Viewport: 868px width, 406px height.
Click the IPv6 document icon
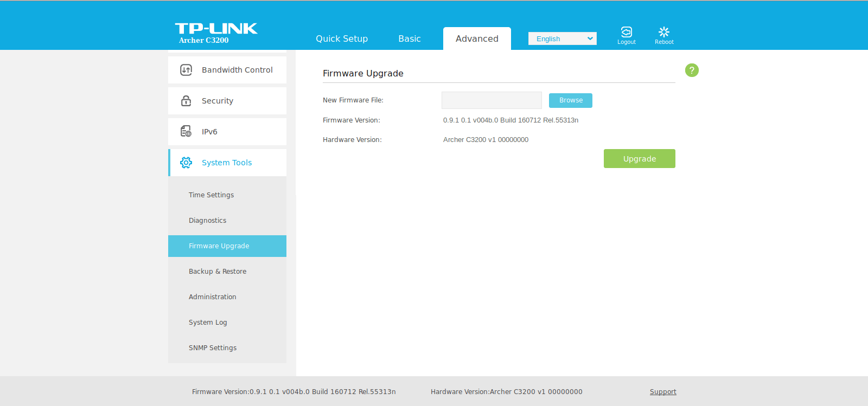(x=186, y=132)
